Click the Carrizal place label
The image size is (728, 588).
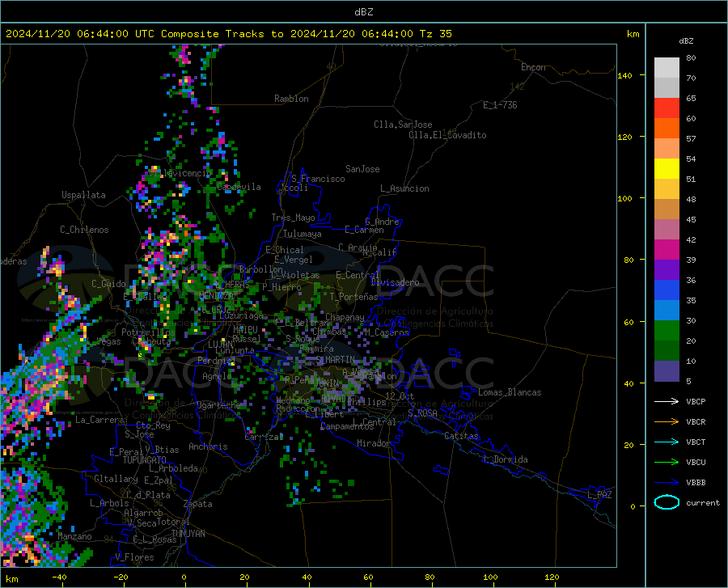click(264, 437)
